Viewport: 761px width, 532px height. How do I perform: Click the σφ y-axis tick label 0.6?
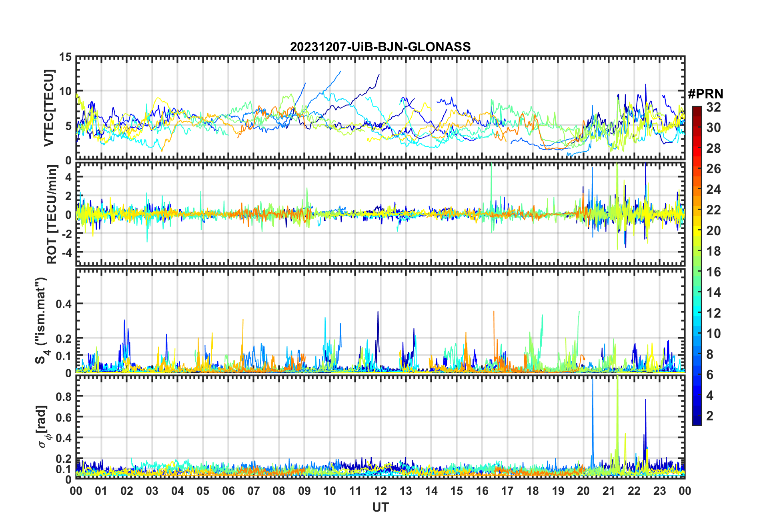[x=64, y=417]
